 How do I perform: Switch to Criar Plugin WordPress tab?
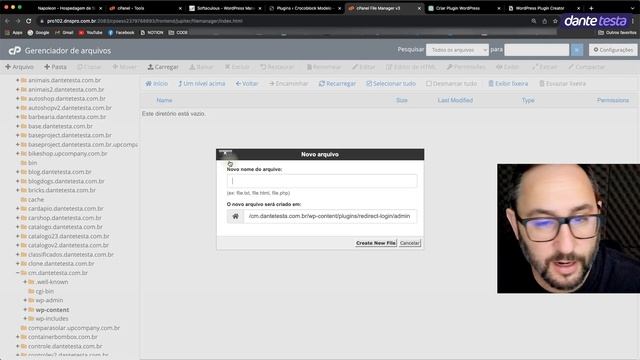pos(463,8)
